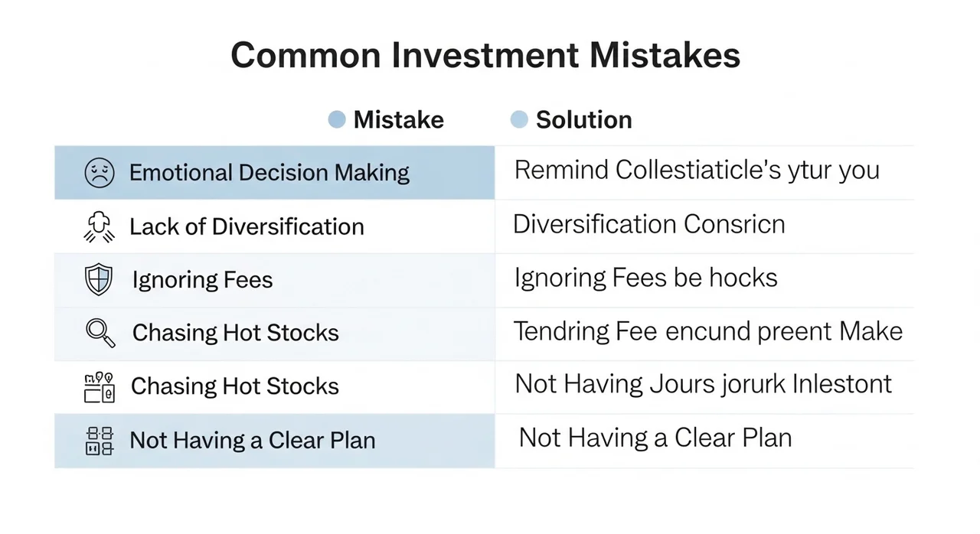Select the Lack of Diversification text
This screenshot has height=534, width=980.
(x=247, y=226)
